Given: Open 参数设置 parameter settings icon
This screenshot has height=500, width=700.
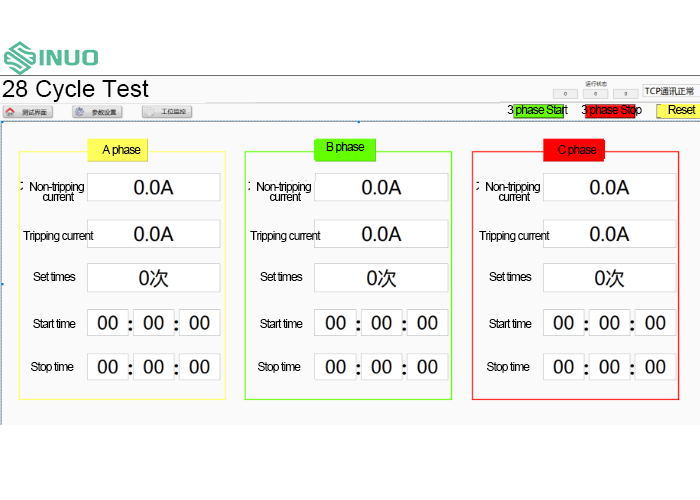Looking at the screenshot, I should [x=79, y=112].
